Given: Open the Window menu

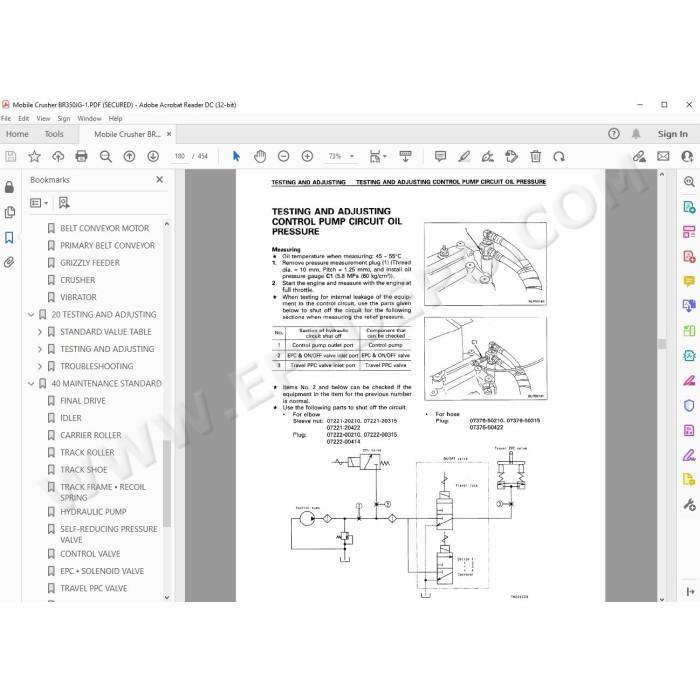Looking at the screenshot, I should [x=89, y=119].
